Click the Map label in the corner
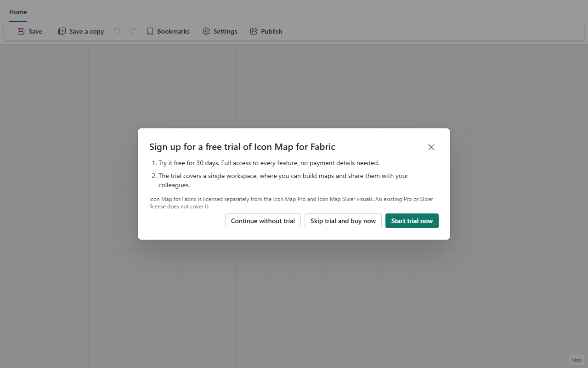The height and width of the screenshot is (368, 588). click(x=577, y=360)
